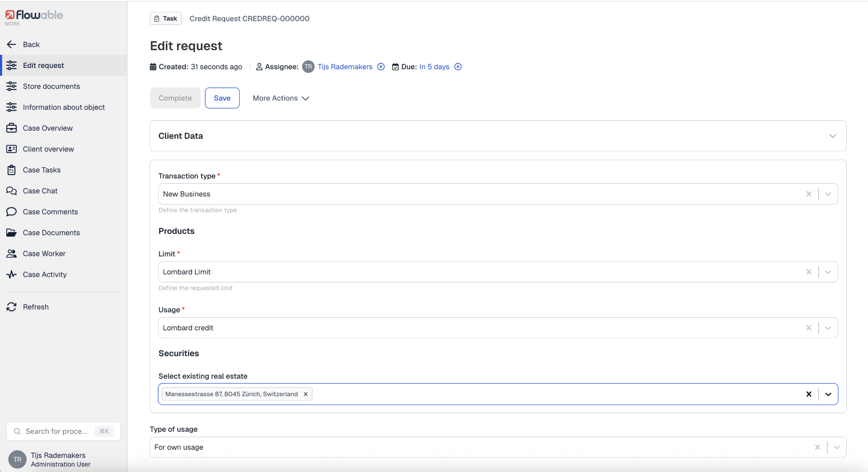Click the Lombard Limit field
Image resolution: width=868 pixels, height=472 pixels.
point(498,272)
